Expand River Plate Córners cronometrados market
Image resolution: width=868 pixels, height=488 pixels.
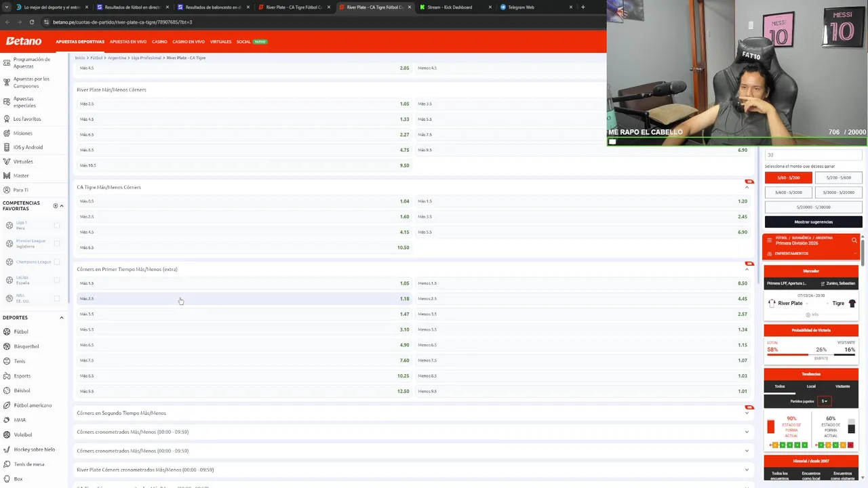(x=747, y=470)
